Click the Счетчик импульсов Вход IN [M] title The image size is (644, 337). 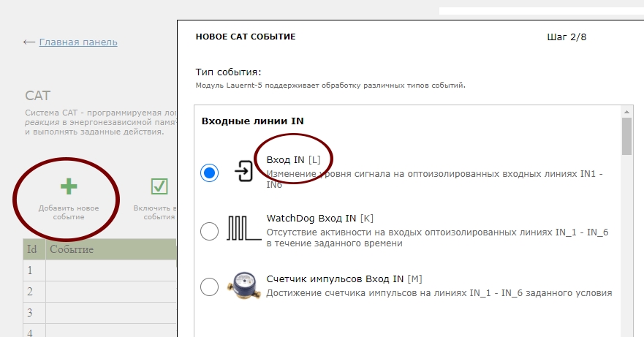[344, 279]
